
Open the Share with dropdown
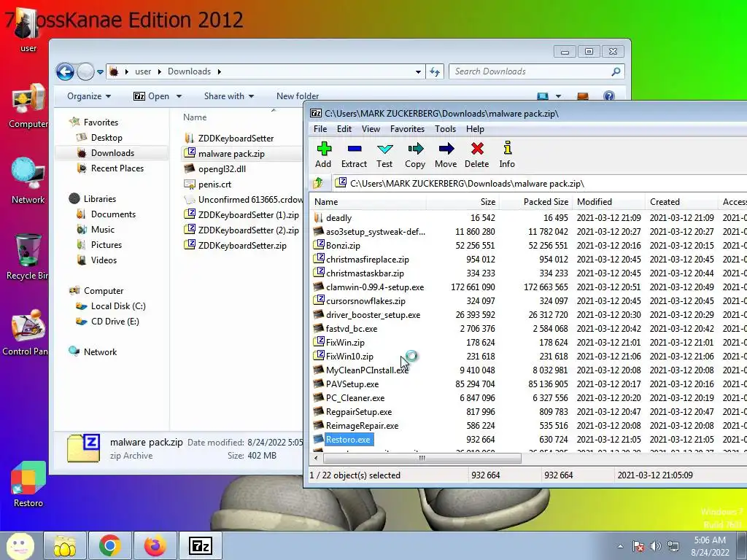point(229,96)
